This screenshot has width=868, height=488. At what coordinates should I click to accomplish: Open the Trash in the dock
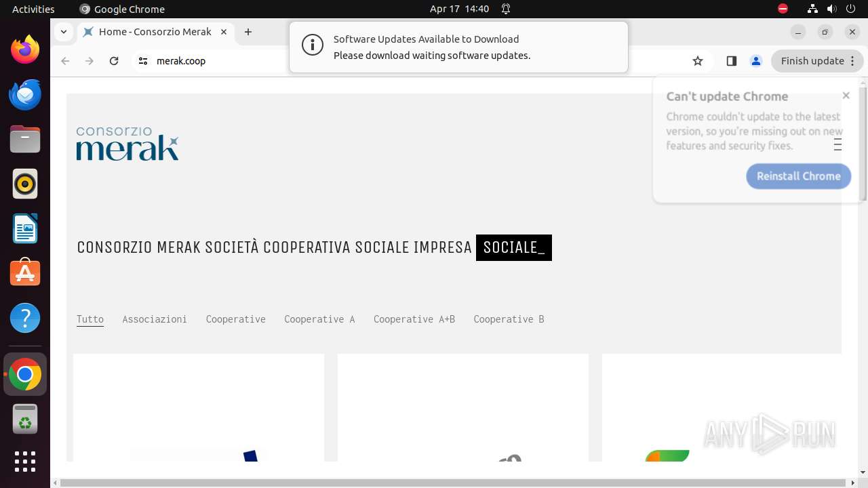tap(25, 419)
